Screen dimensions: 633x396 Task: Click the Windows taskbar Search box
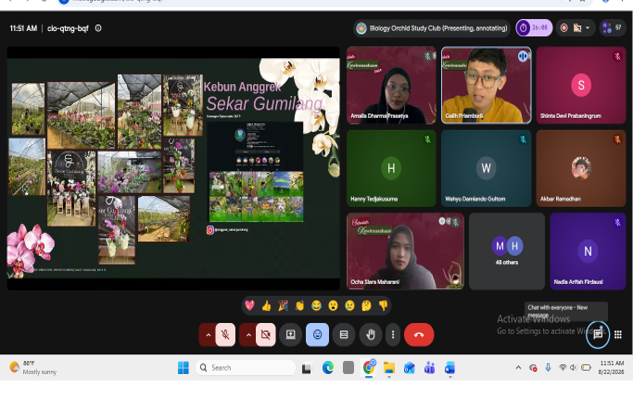coord(245,368)
